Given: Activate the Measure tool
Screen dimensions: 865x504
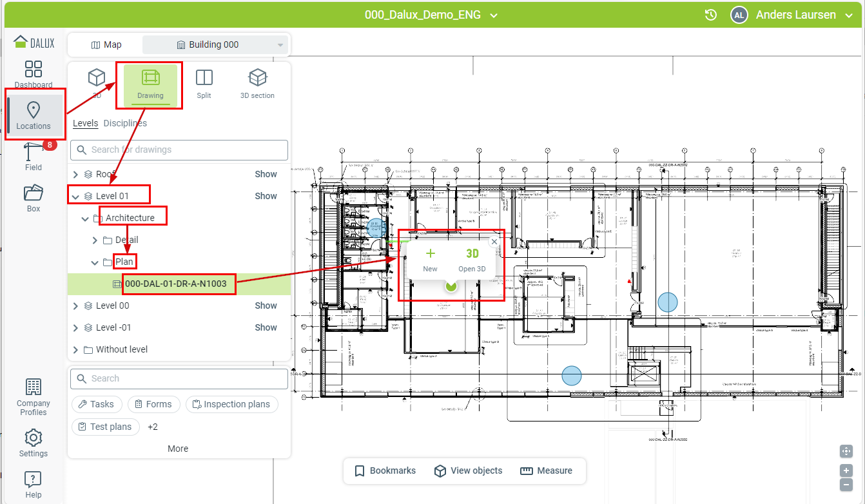Looking at the screenshot, I should pyautogui.click(x=546, y=470).
